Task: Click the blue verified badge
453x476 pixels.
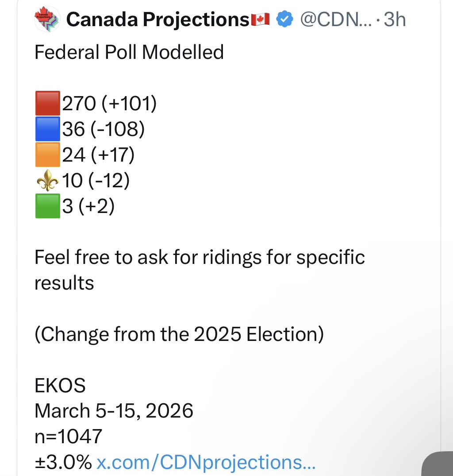Action: [284, 19]
